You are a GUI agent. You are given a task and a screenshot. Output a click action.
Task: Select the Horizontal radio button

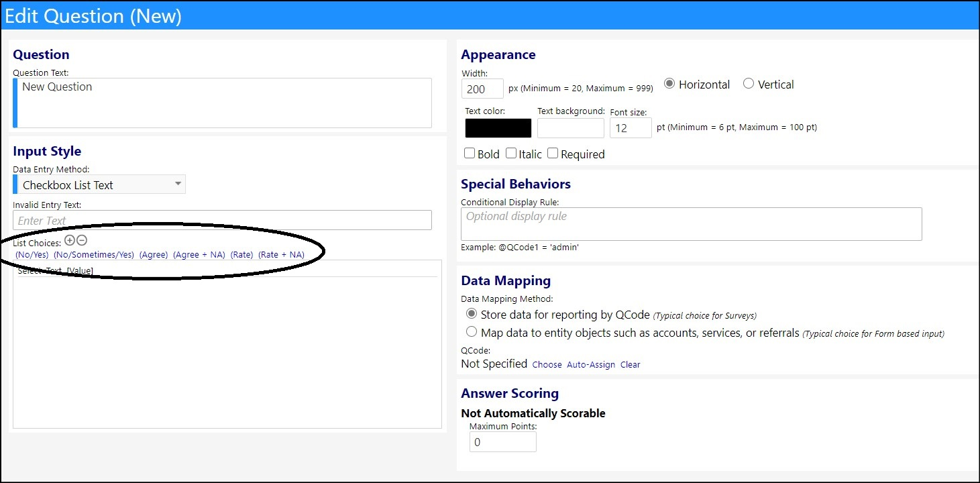(x=669, y=84)
